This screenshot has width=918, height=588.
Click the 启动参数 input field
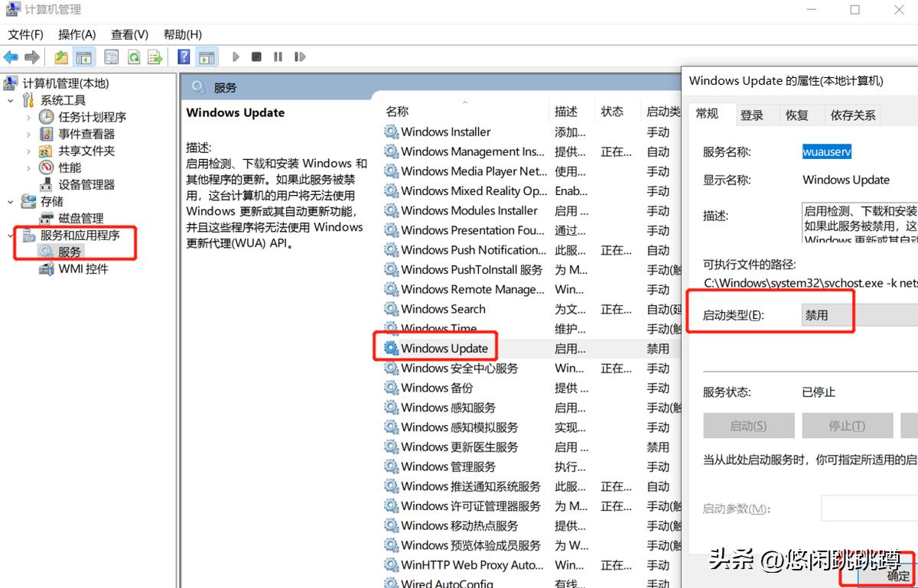coord(872,508)
